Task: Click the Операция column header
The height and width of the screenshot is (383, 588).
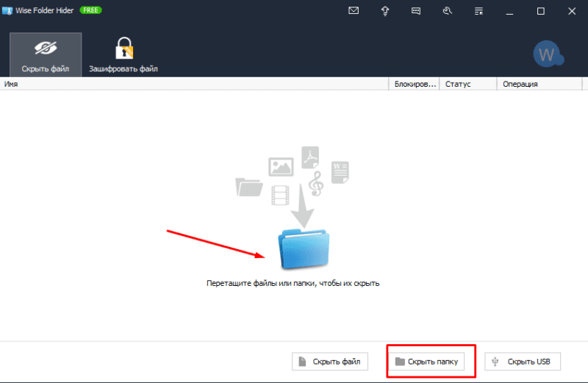Action: pyautogui.click(x=539, y=84)
